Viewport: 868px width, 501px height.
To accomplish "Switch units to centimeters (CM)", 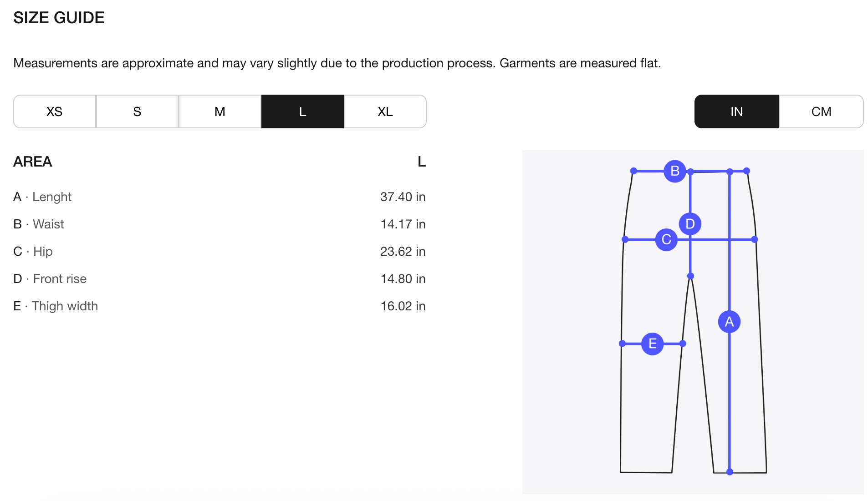I will [x=821, y=111].
